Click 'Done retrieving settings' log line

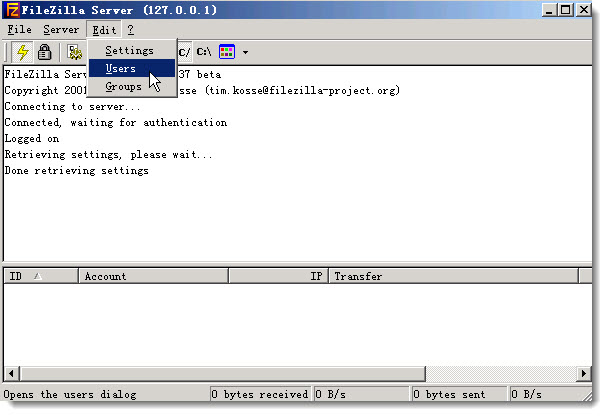click(77, 171)
